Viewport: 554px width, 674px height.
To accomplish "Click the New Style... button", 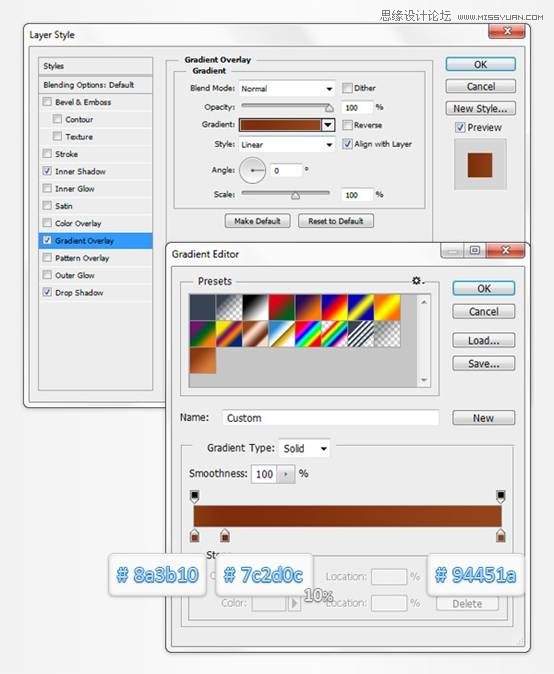I will point(481,108).
